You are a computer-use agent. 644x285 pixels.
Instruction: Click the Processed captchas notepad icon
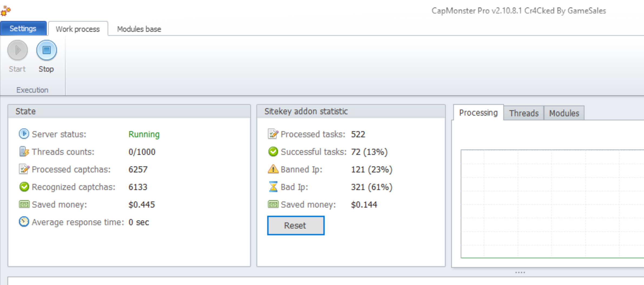tap(24, 169)
